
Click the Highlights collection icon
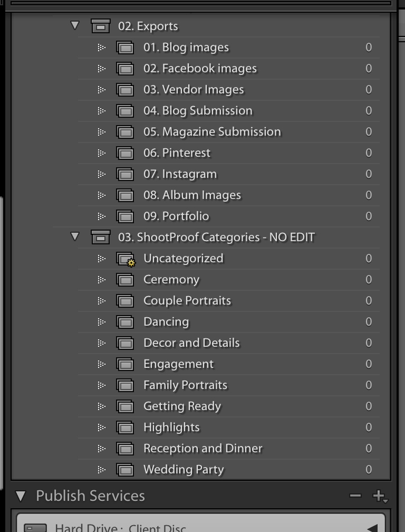(125, 427)
